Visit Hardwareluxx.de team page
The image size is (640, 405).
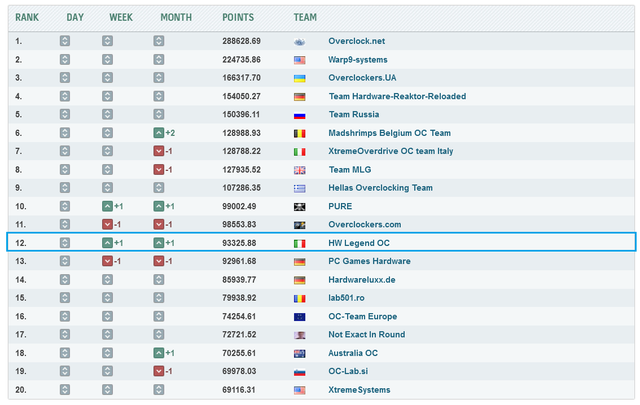pos(362,280)
